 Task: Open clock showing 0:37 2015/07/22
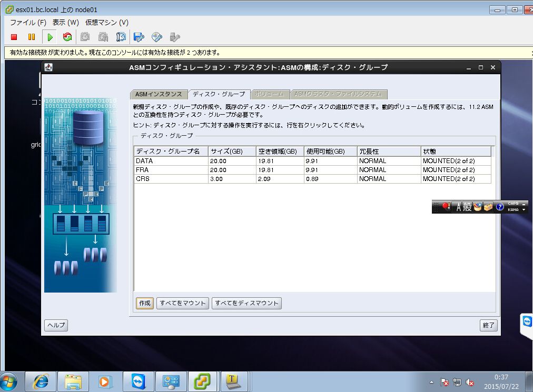coord(501,382)
